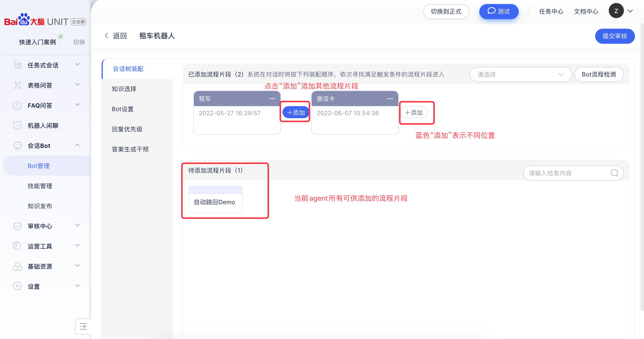Click the Bot流程检测 button
The image size is (644, 339).
pyautogui.click(x=599, y=74)
